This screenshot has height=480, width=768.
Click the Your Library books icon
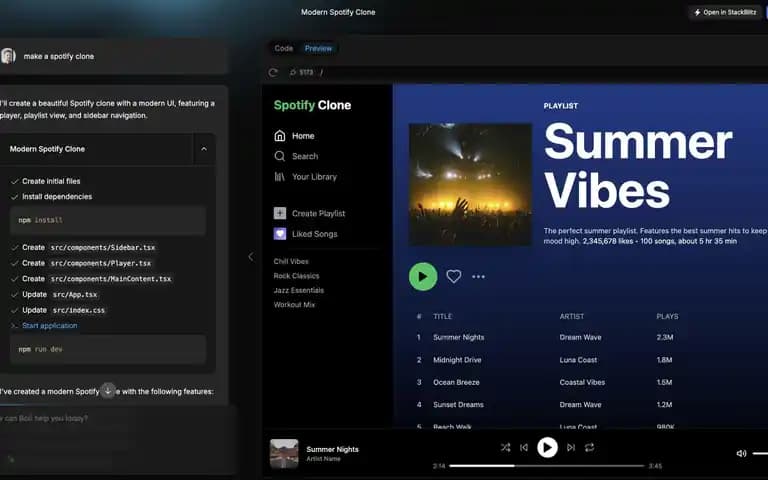pos(280,177)
